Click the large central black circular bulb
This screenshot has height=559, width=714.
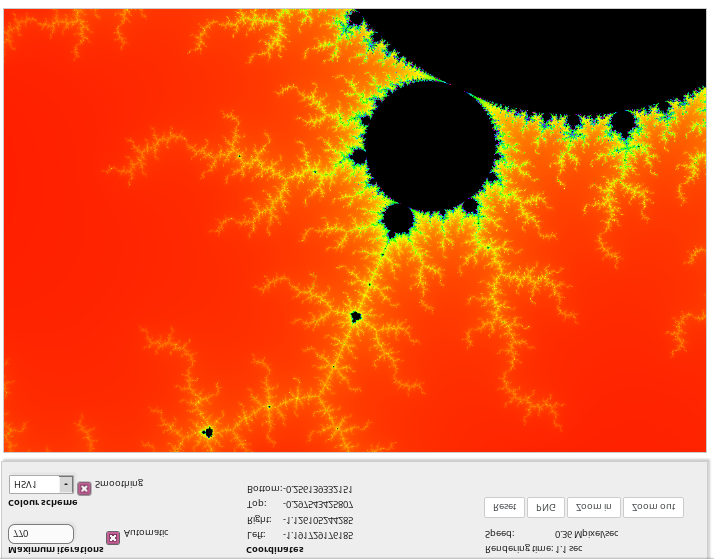[430, 146]
